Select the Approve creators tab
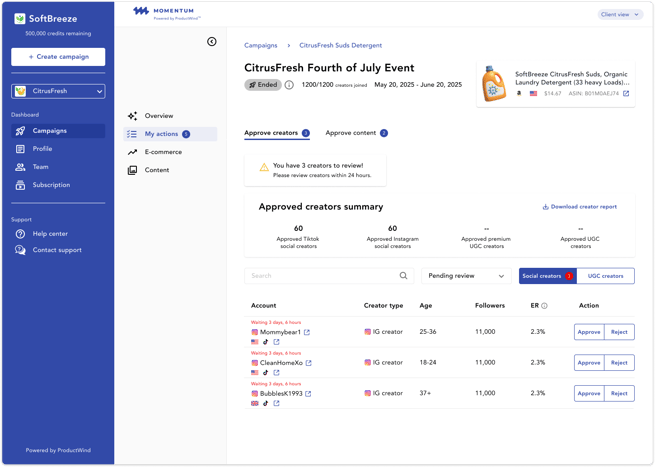The height and width of the screenshot is (467, 655). click(x=277, y=133)
